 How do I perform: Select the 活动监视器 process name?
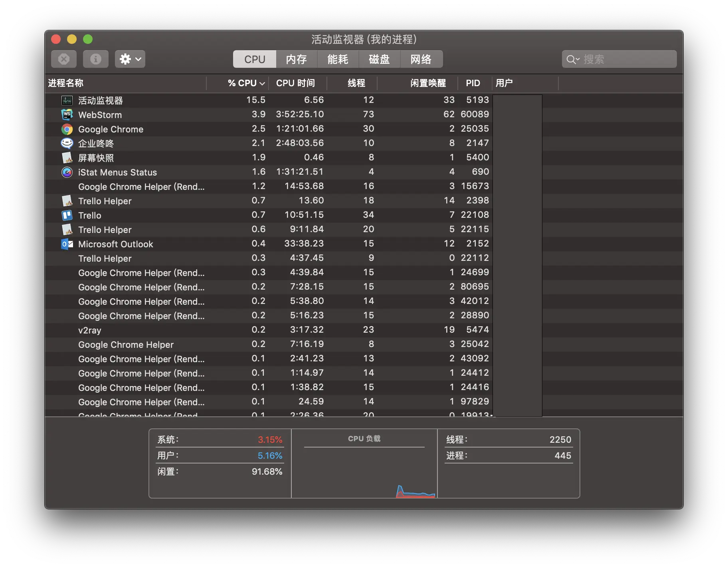tap(101, 101)
